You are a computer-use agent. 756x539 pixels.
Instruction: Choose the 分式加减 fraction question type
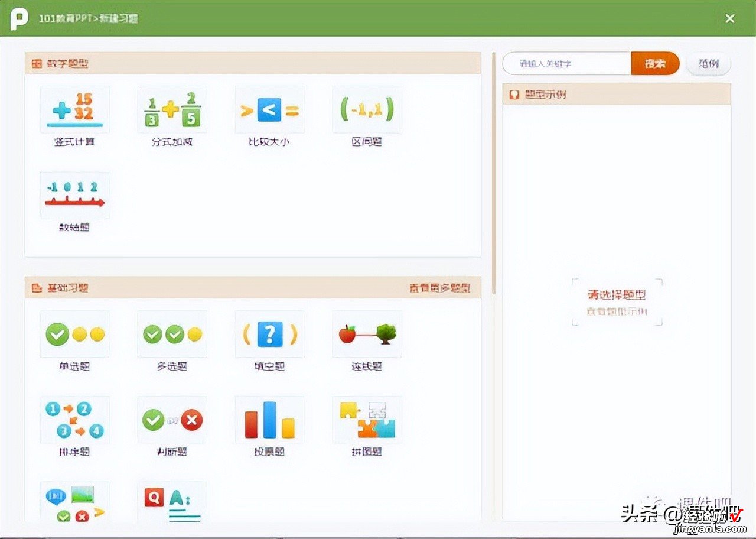click(x=172, y=110)
